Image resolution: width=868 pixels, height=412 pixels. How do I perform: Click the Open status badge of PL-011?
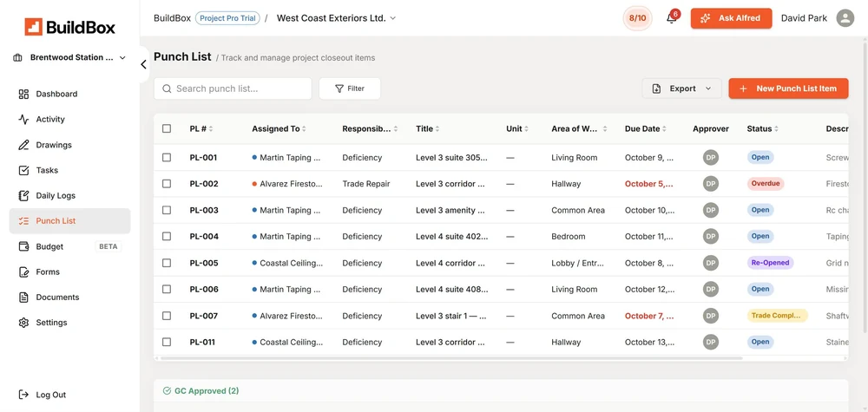(760, 342)
